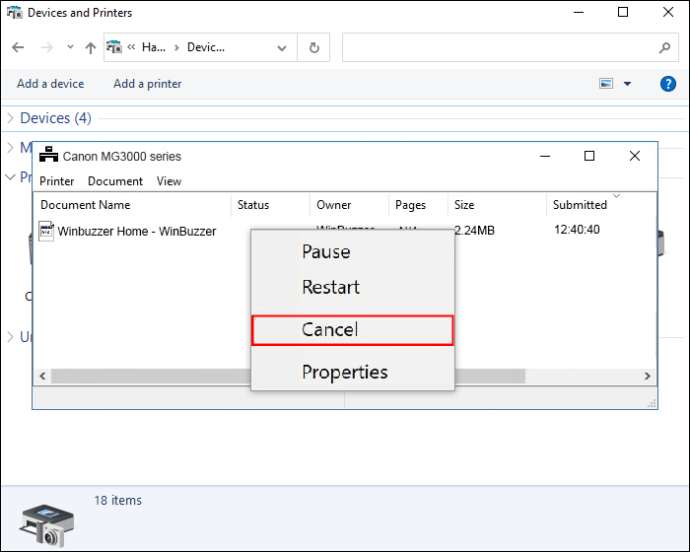The image size is (690, 552).
Task: Click Add a device
Action: 51,84
